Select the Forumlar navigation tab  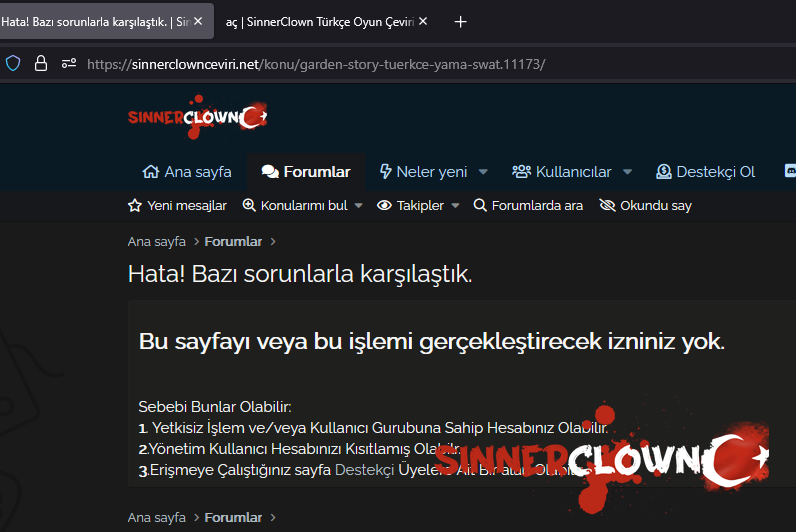[306, 171]
